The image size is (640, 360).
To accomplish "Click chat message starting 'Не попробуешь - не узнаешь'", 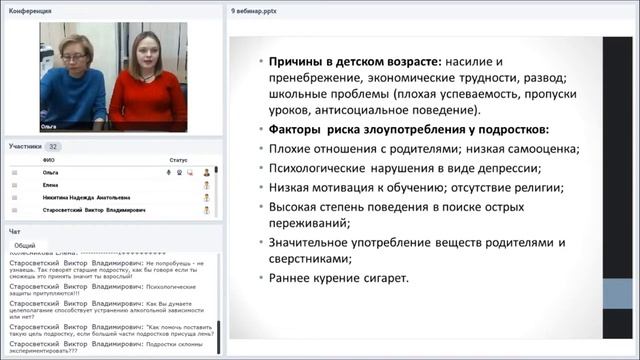I will coord(107,269).
